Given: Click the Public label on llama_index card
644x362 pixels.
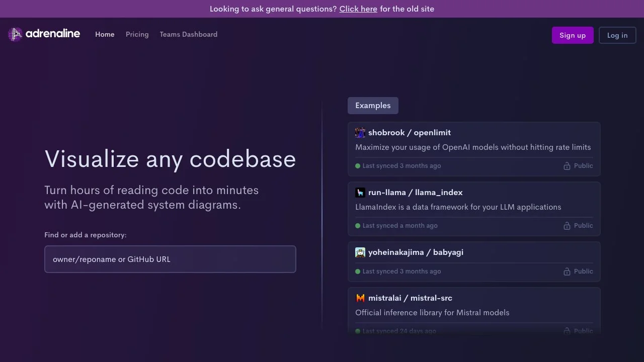Looking at the screenshot, I should [584, 226].
